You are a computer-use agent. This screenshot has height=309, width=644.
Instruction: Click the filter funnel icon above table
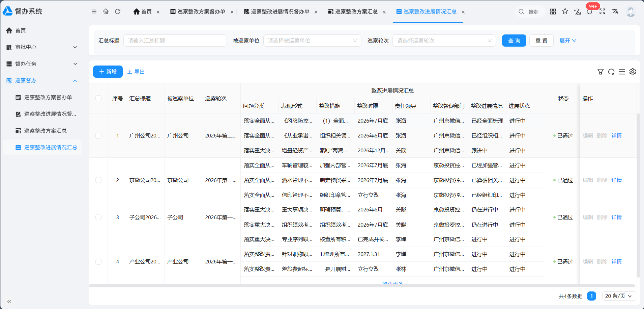(601, 72)
